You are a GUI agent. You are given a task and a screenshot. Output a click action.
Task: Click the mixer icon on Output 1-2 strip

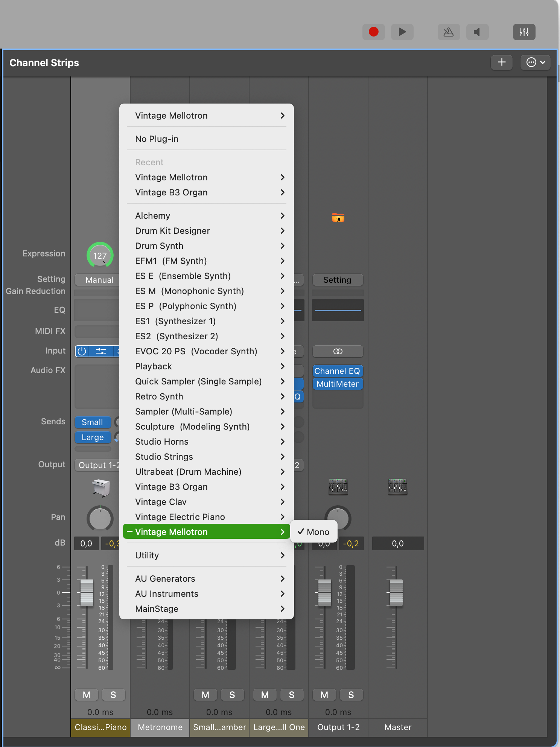pyautogui.click(x=338, y=487)
